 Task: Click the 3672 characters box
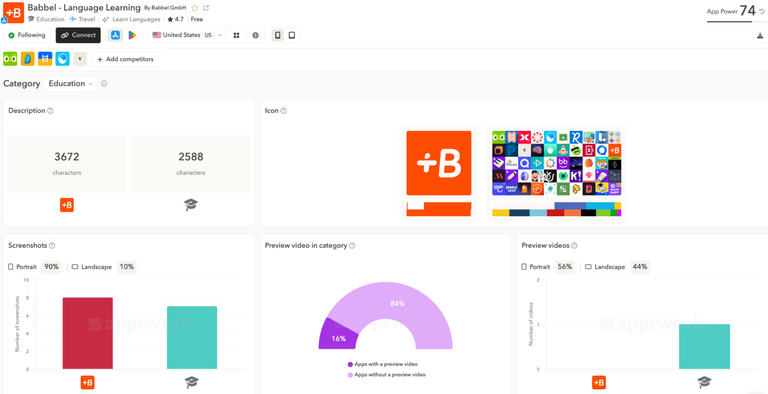67,164
